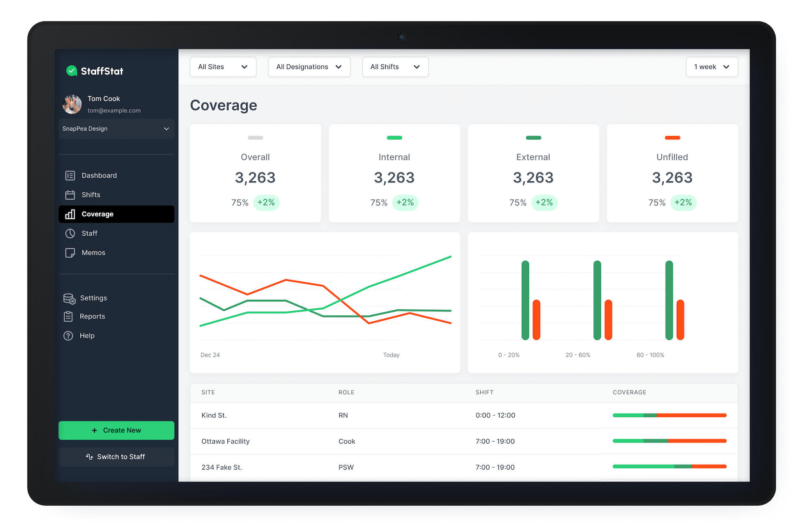Go to the Shifts menu item
The width and height of the screenshot is (804, 532).
click(91, 195)
